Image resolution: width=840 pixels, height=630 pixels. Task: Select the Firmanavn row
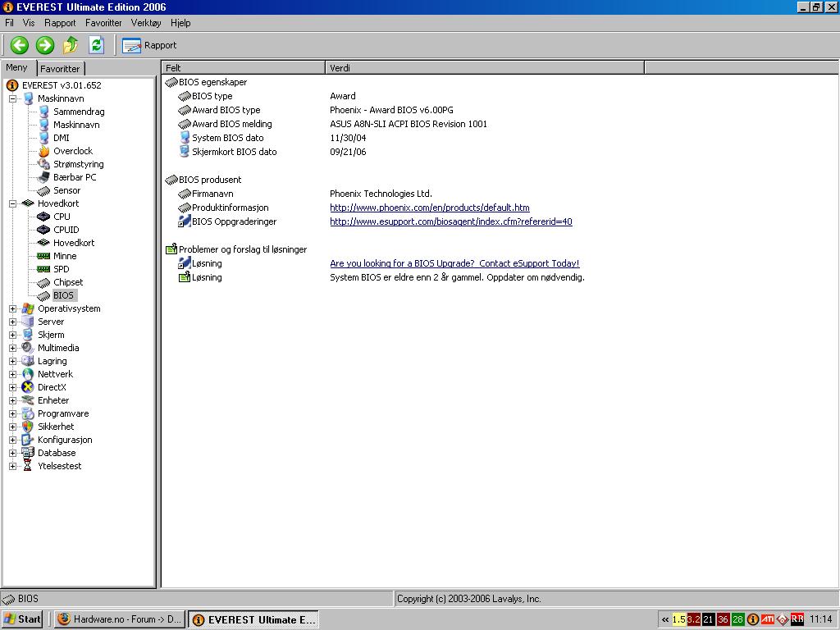[212, 194]
